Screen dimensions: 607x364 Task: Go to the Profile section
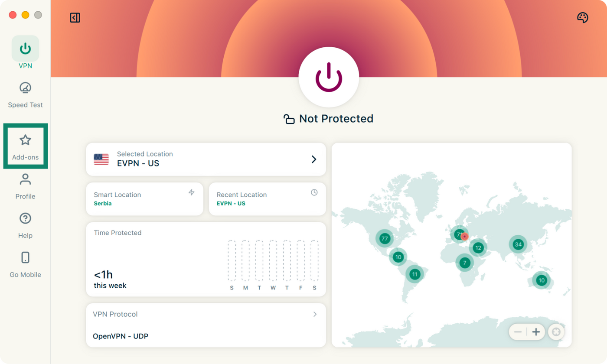[25, 186]
